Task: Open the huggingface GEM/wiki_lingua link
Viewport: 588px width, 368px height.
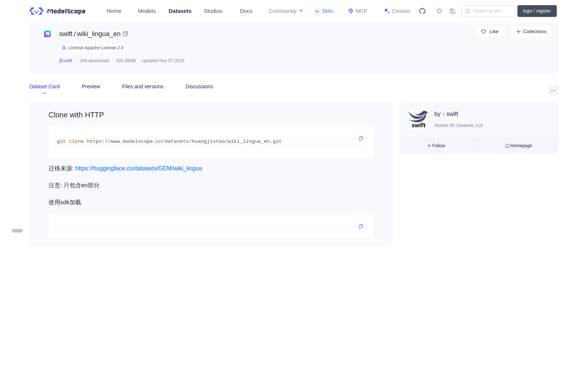Action: (139, 168)
